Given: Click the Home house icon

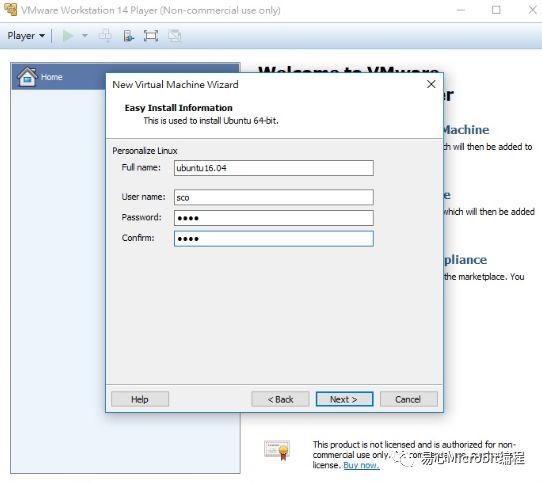Looking at the screenshot, I should (27, 76).
